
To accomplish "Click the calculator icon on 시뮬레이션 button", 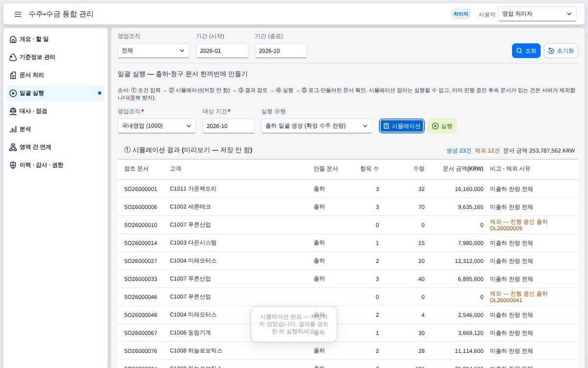I will coord(386,126).
